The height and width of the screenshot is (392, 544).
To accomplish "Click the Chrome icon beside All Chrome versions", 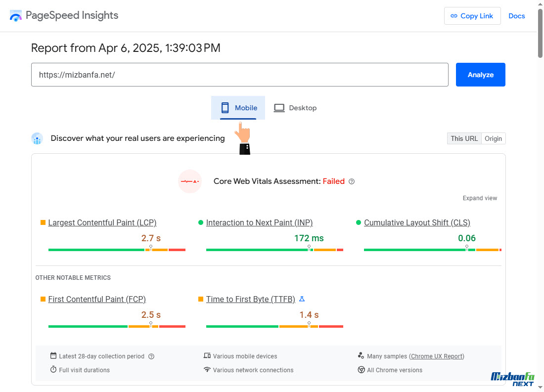I will click(361, 370).
